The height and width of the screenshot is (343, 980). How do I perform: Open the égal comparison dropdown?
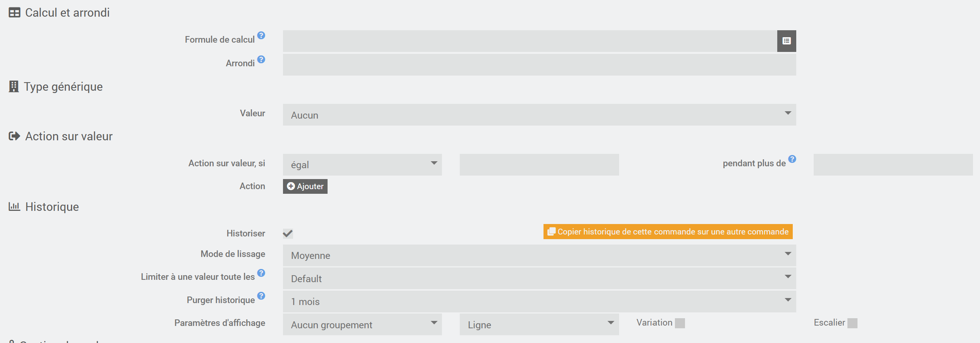[x=362, y=165]
